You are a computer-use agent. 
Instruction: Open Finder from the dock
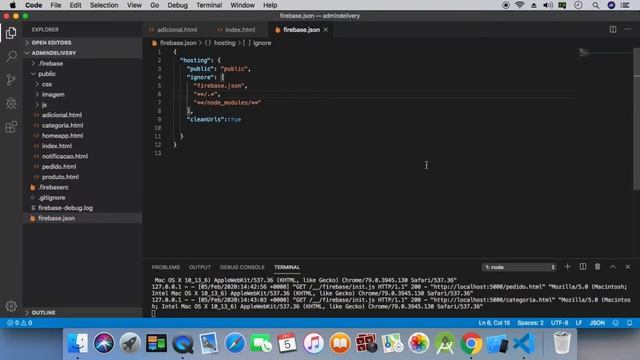pos(78,343)
